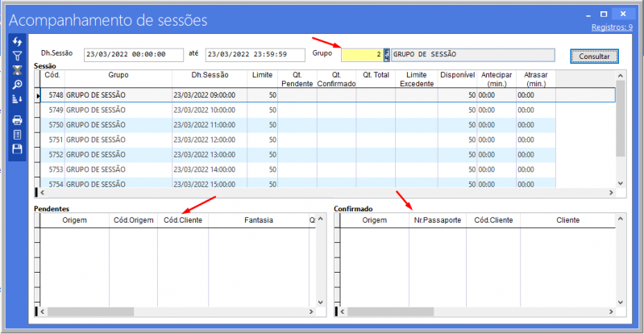Focus the Dh.Sessão start date field
Image resolution: width=644 pixels, height=334 pixels.
[134, 55]
